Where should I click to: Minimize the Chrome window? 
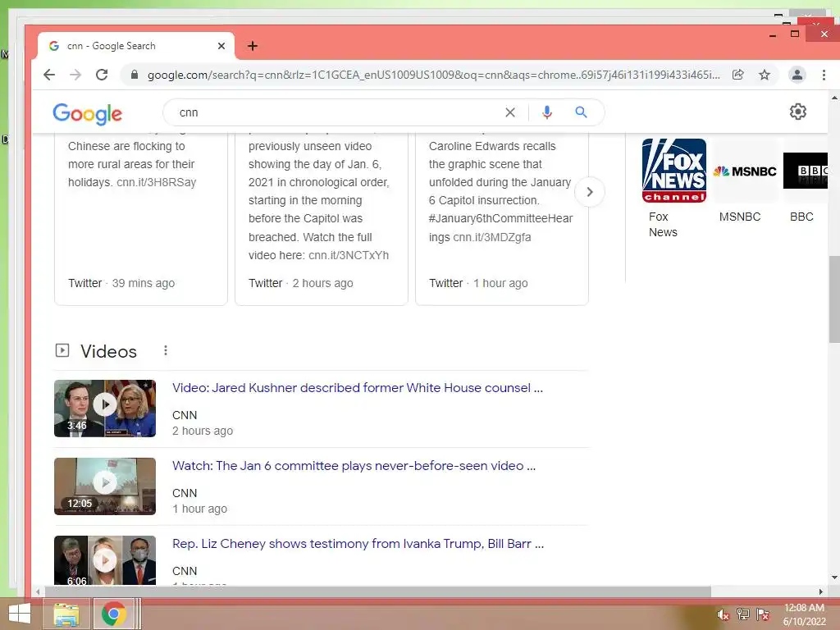click(x=773, y=35)
